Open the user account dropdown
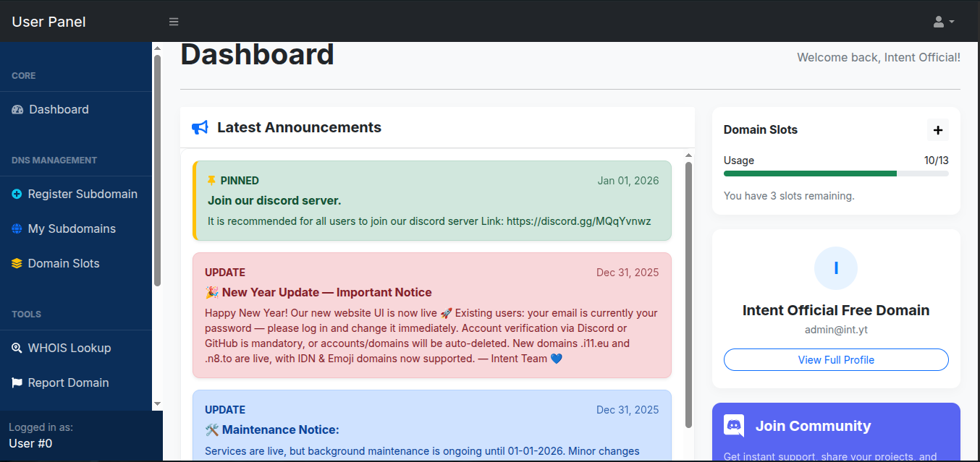The image size is (980, 462). click(943, 22)
